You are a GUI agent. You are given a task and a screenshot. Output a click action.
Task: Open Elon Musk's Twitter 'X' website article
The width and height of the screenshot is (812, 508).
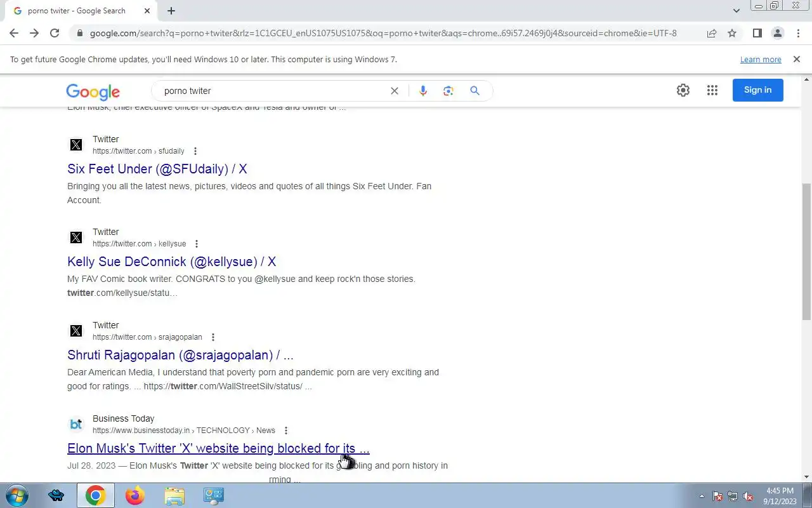[218, 448]
